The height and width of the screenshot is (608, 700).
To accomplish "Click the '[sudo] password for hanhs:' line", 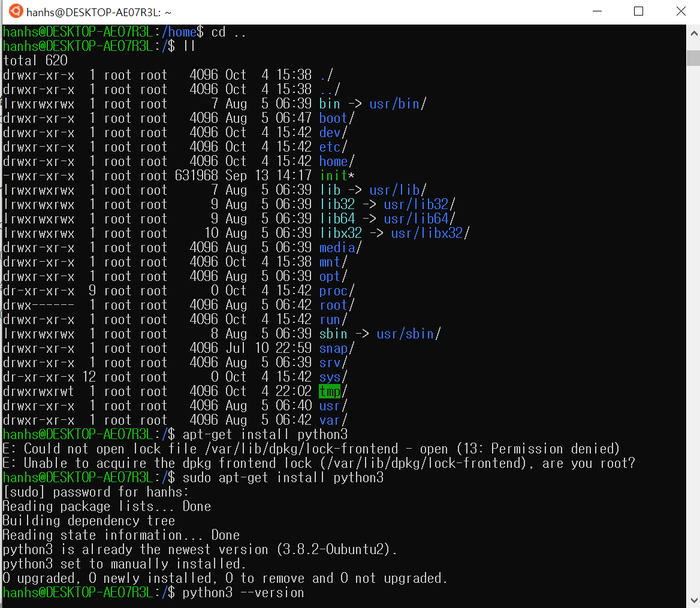I will click(x=95, y=492).
